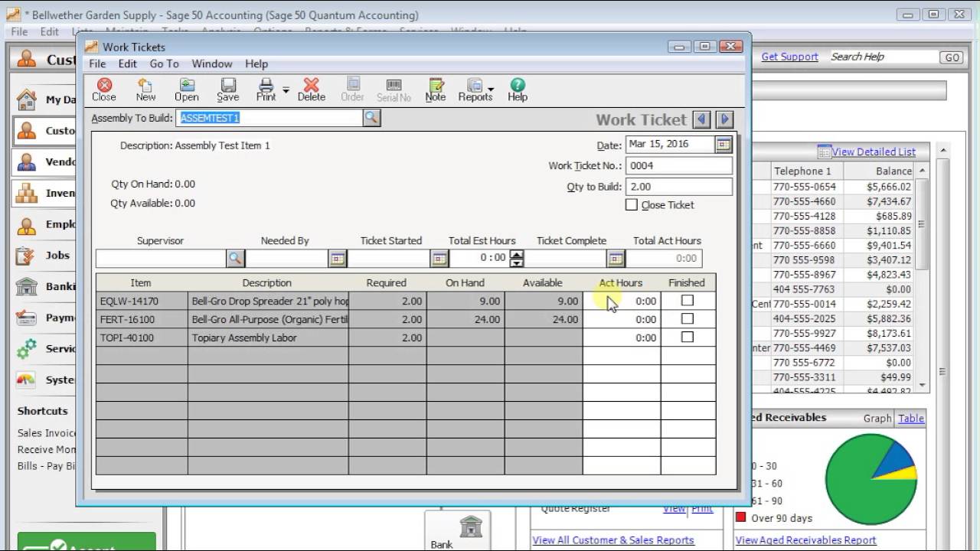Click the Total Est Hours spinner

pos(517,259)
